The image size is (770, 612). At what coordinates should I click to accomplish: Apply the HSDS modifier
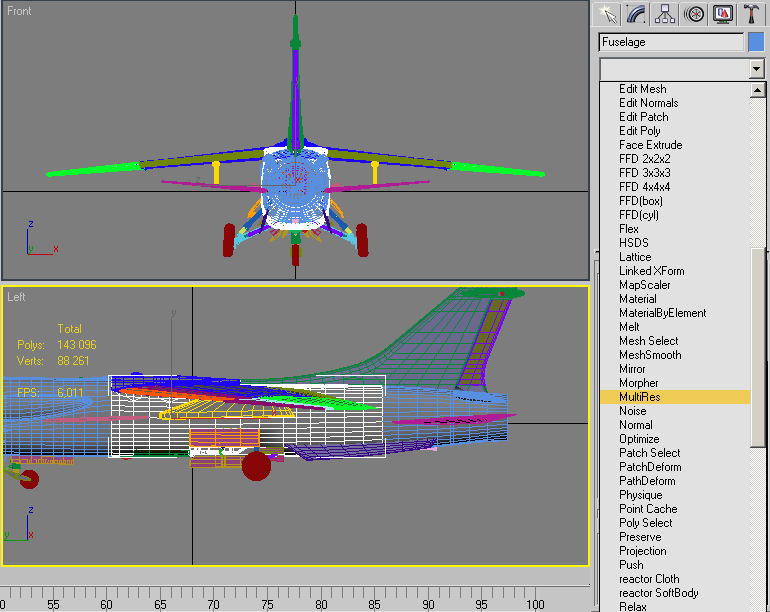tap(634, 243)
